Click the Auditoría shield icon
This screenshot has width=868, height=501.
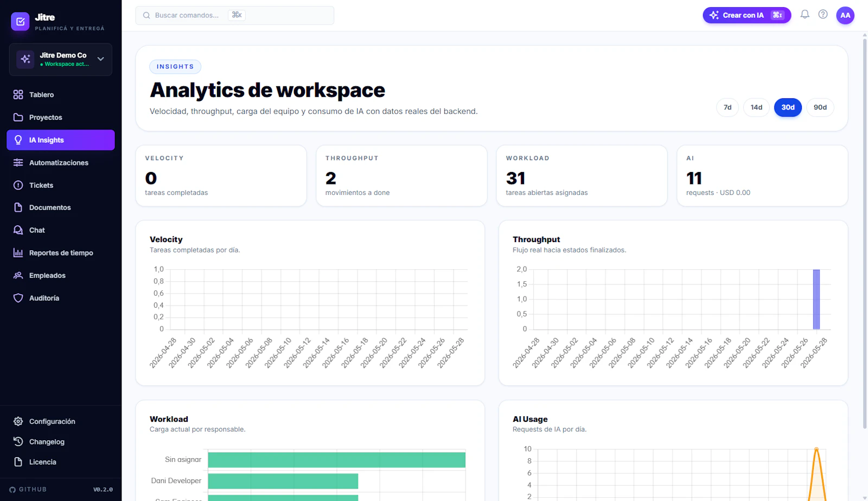click(x=18, y=298)
